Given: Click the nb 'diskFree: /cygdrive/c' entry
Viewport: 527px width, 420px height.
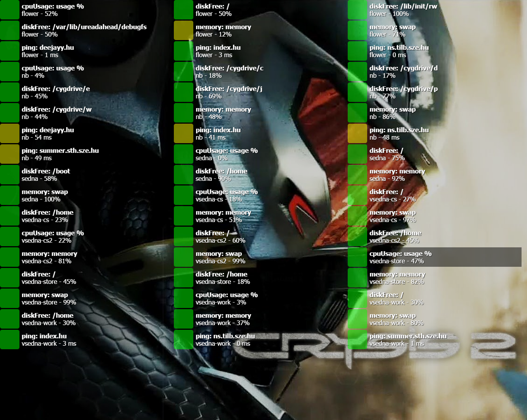Looking at the screenshot, I should pyautogui.click(x=261, y=72).
